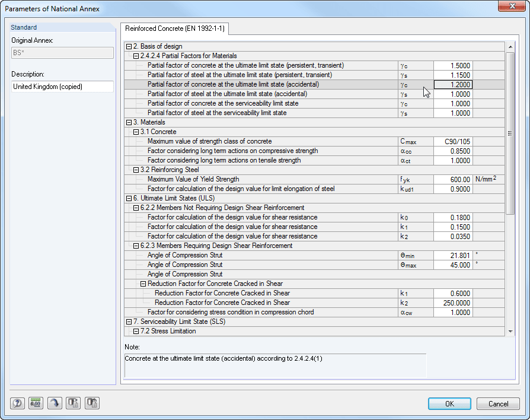Edit the αcc value 0.8500

pyautogui.click(x=453, y=151)
